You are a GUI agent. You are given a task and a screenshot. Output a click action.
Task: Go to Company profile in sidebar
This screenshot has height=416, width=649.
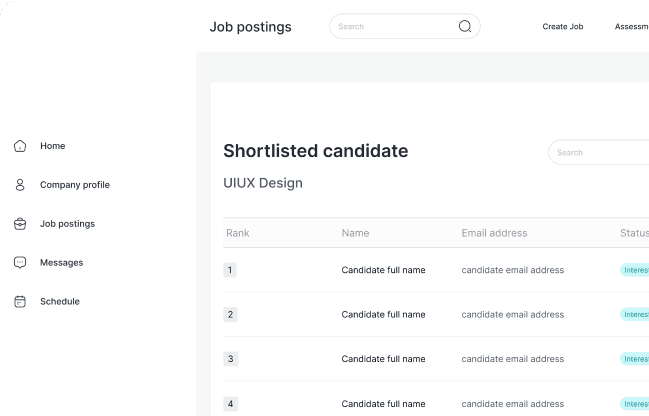[75, 185]
